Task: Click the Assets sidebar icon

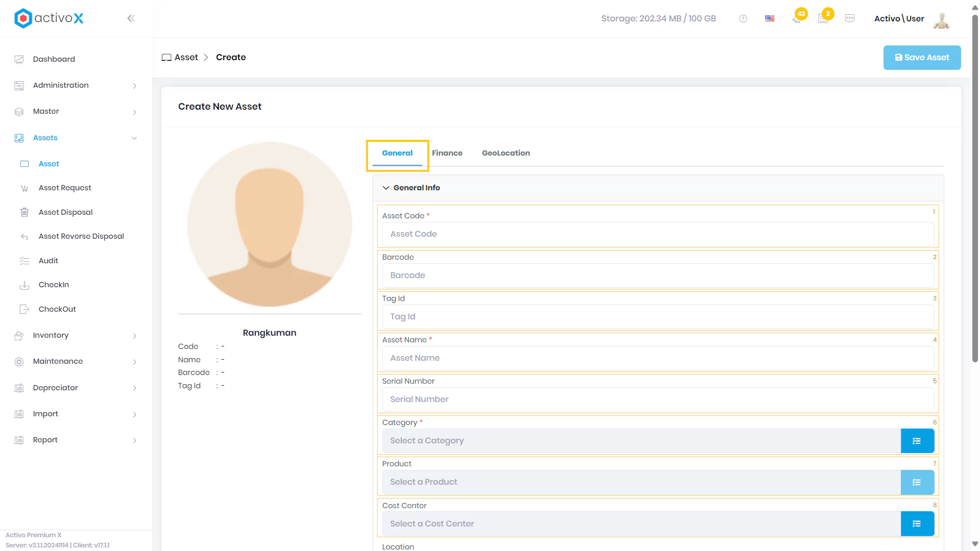Action: 19,138
